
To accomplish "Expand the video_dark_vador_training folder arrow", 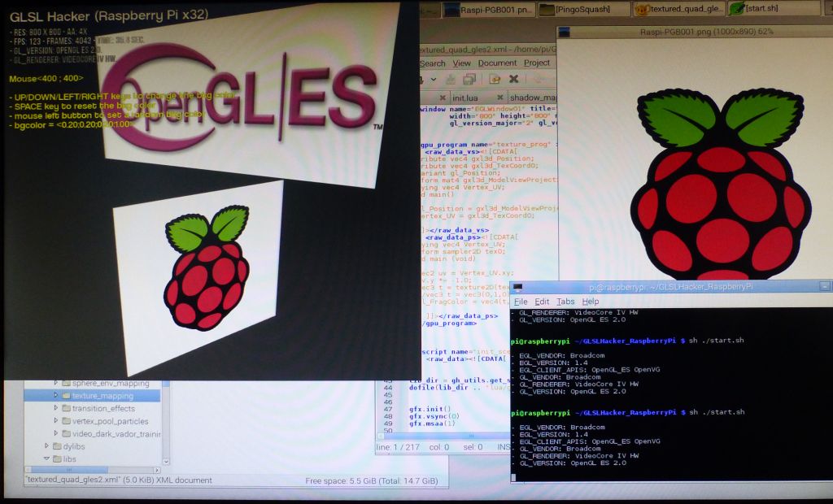I will click(56, 433).
